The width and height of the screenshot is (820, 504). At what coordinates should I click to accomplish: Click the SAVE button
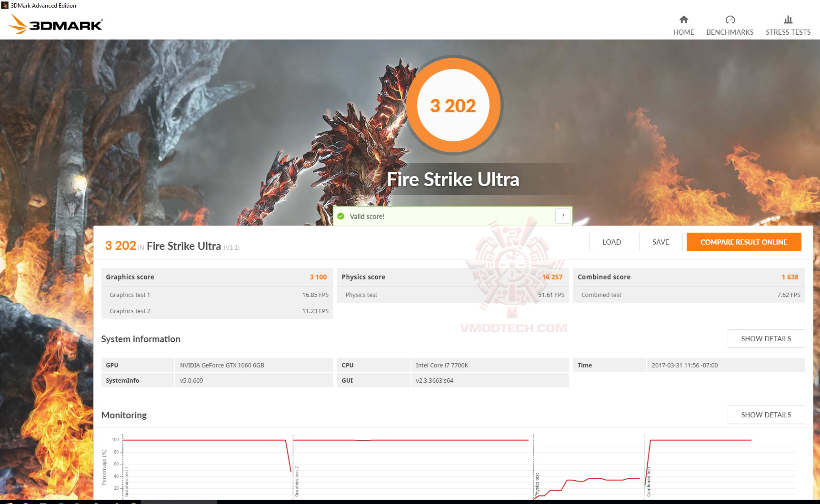tap(660, 242)
